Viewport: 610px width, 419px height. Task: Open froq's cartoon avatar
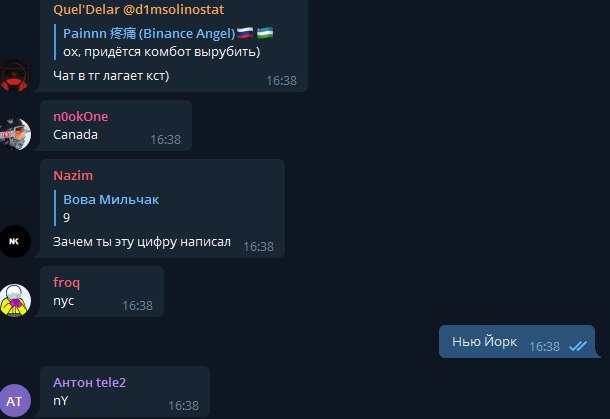15,300
